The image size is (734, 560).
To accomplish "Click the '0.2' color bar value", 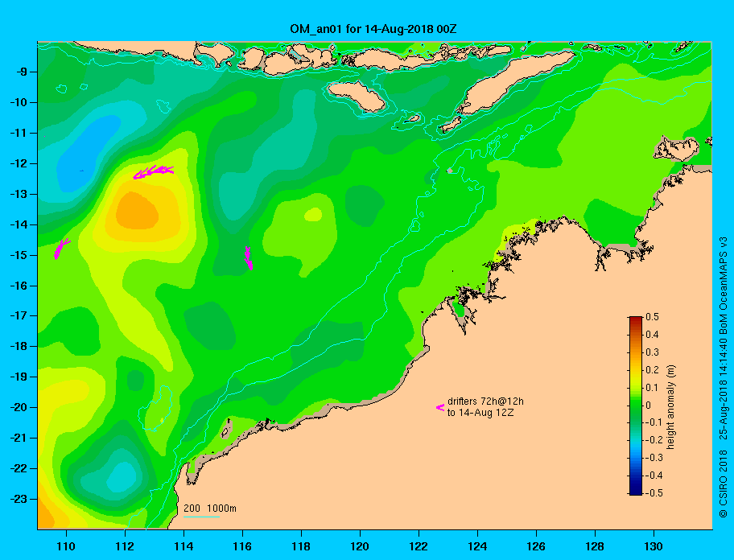I will point(652,369).
